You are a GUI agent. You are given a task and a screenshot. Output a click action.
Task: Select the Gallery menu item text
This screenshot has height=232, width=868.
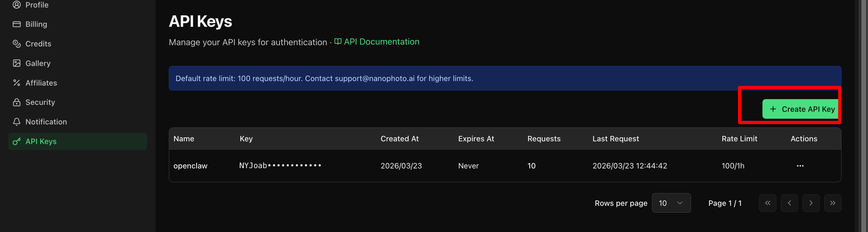(x=38, y=63)
